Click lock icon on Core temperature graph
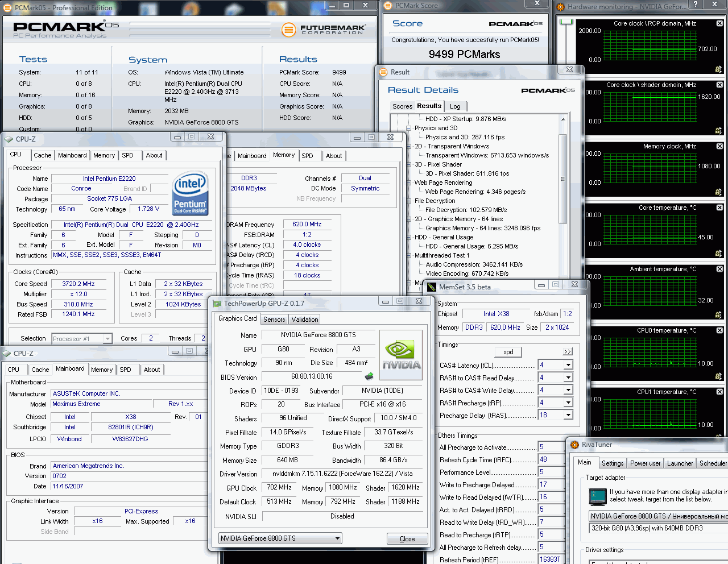Image resolution: width=728 pixels, height=564 pixels. click(x=719, y=254)
